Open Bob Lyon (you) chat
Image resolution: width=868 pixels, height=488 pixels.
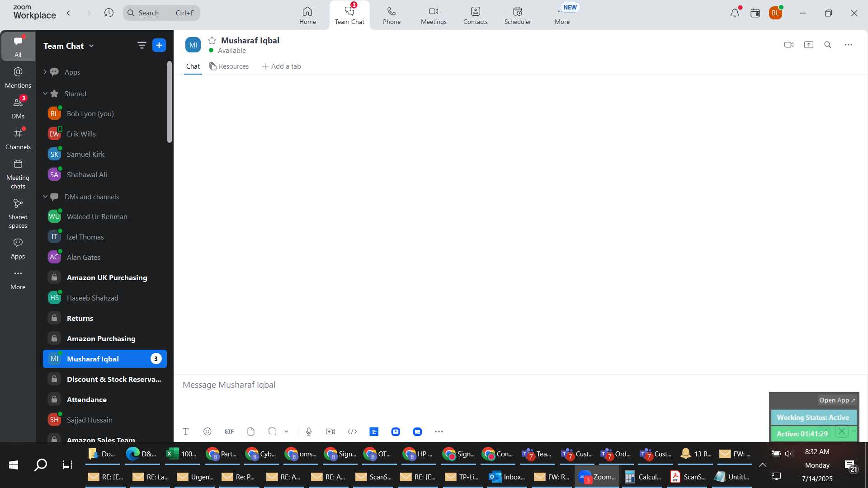(x=105, y=113)
